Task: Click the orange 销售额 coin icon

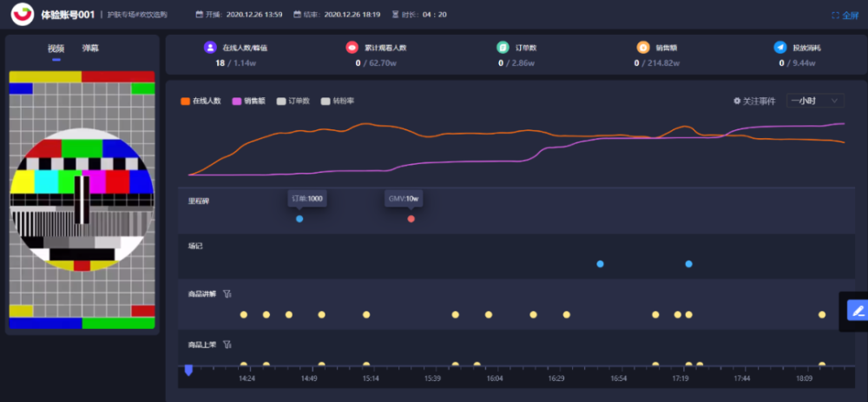Action: pyautogui.click(x=642, y=48)
